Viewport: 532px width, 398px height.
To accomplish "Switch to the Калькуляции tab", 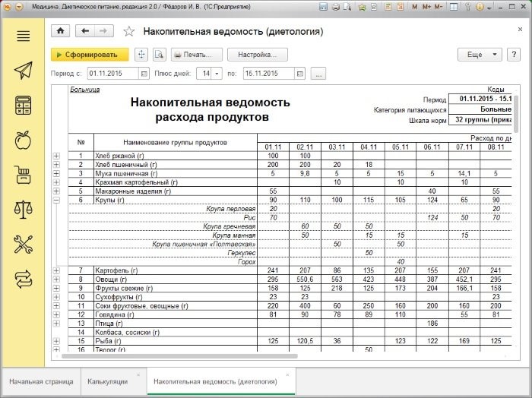I will [x=107, y=381].
